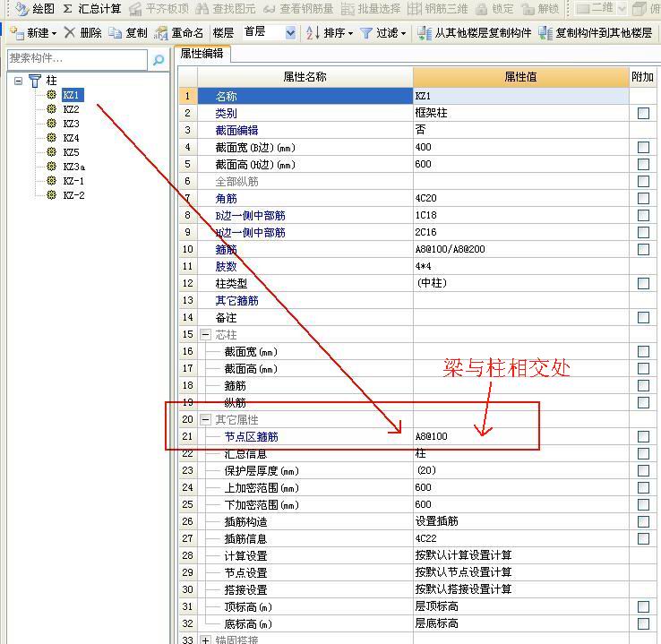
Task: Click the 节点区箍筋 property name
Action: pos(252,436)
